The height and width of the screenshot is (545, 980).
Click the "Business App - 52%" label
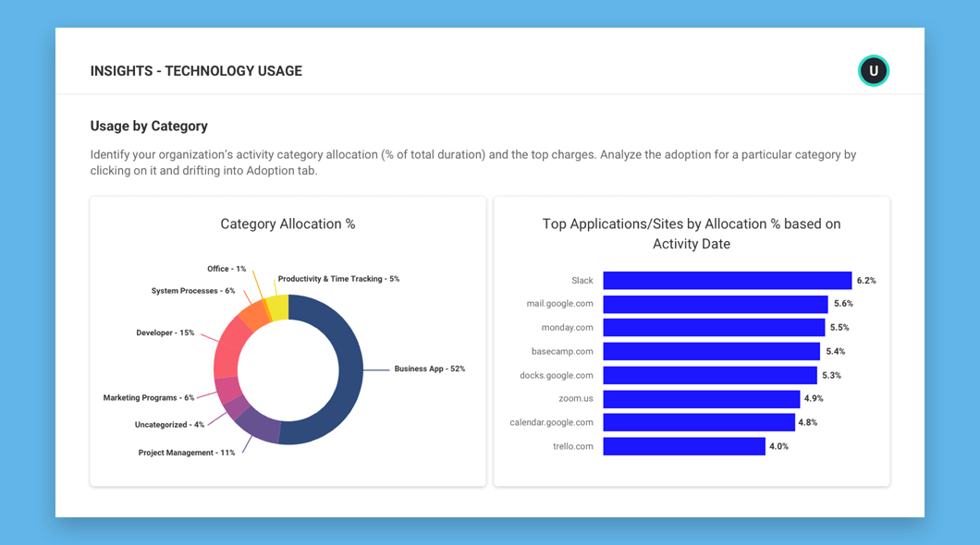(429, 369)
